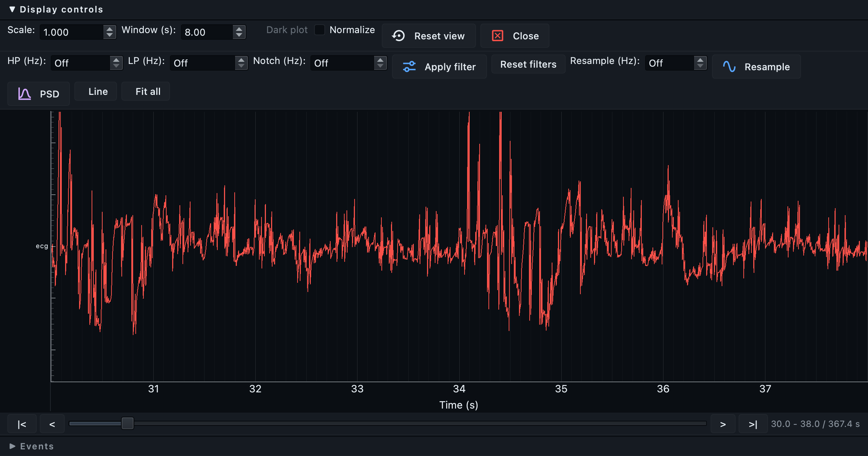Click the 31 second time axis tick
Screen dimensions: 868x456
(154, 389)
